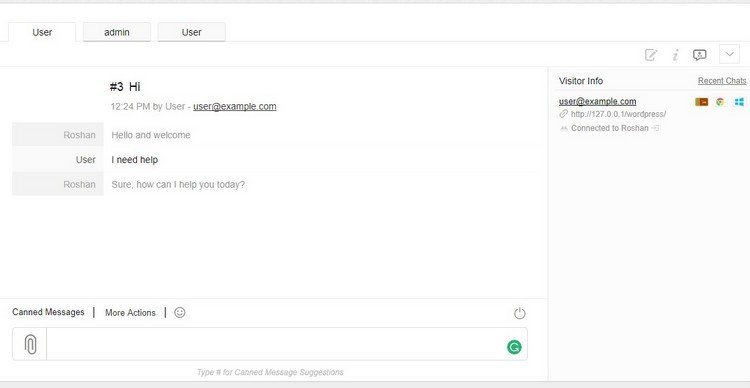Open the chat info icon

click(675, 55)
